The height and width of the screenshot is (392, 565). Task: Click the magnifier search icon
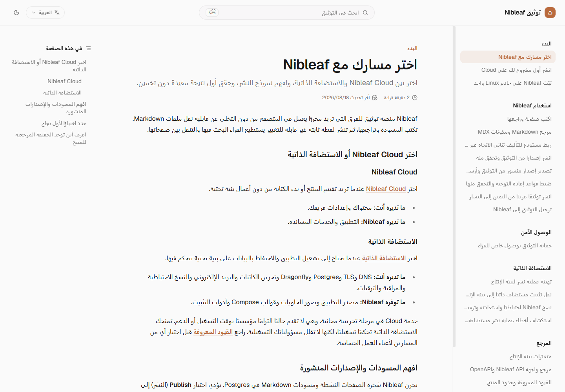coord(365,13)
